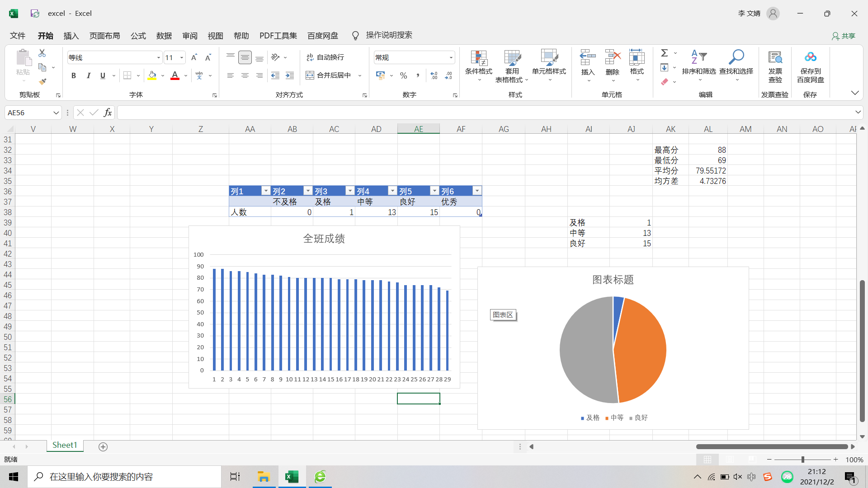Viewport: 868px width, 488px height.
Task: Open the 插入 (Insert) ribbon tab
Action: coord(71,36)
